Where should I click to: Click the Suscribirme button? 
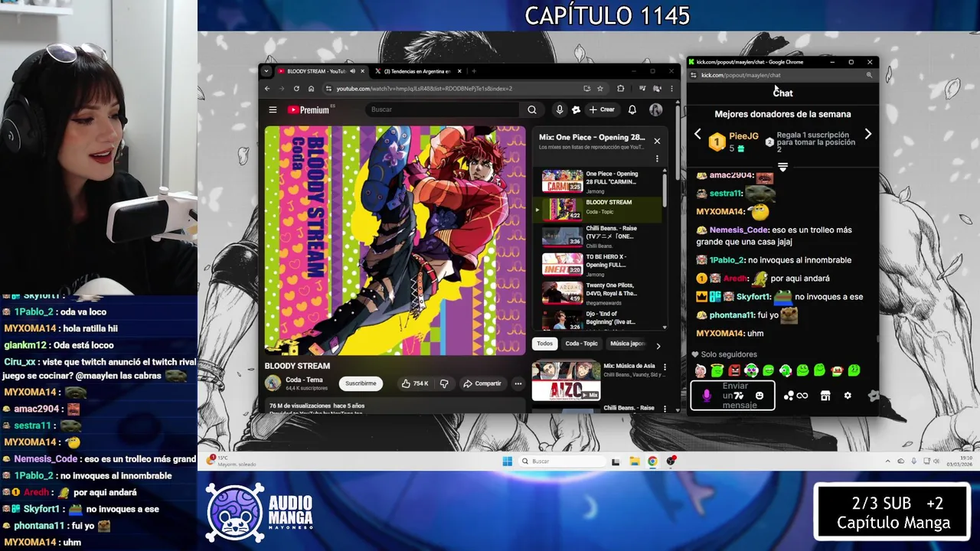361,383
